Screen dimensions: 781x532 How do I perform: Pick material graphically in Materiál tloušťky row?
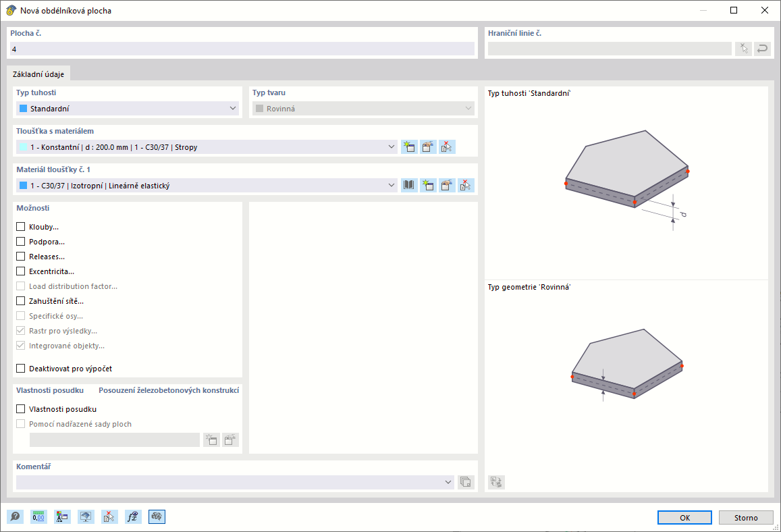click(466, 185)
